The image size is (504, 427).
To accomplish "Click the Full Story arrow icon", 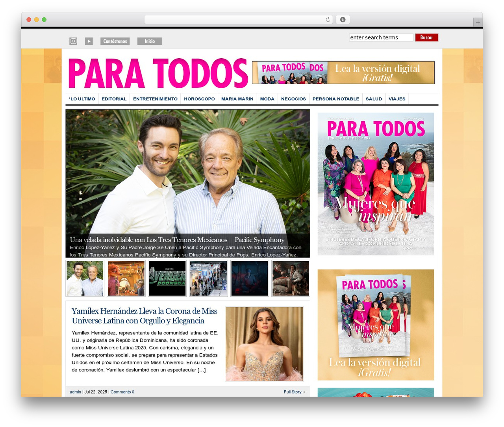I will click(304, 392).
